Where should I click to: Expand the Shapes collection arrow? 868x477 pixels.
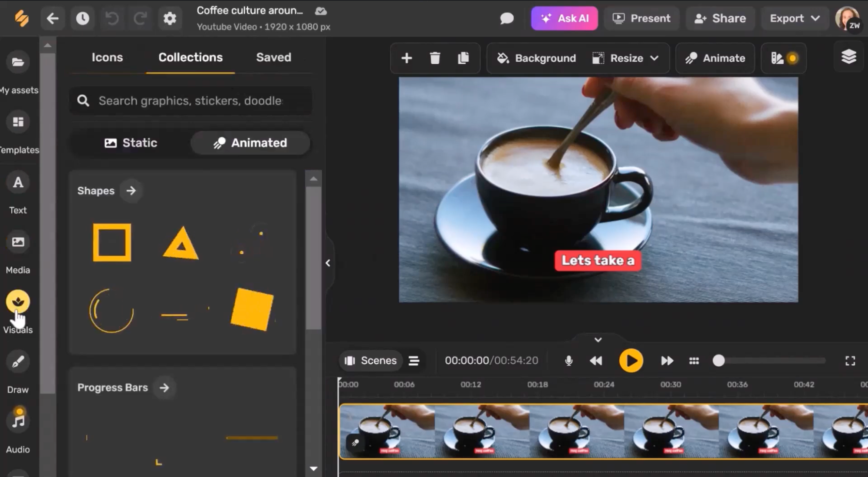coord(131,191)
